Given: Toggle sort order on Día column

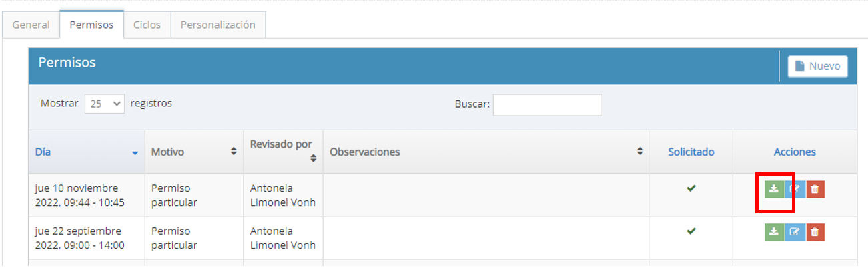Looking at the screenshot, I should 87,152.
